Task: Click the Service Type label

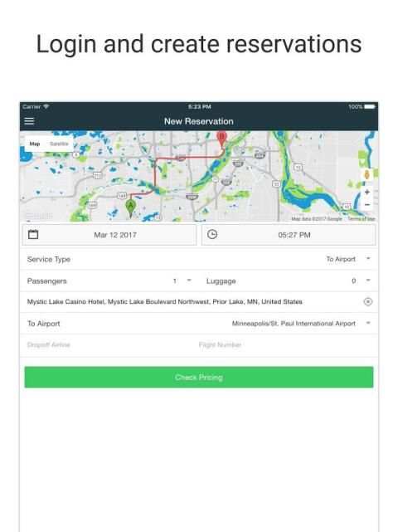Action: [x=49, y=259]
